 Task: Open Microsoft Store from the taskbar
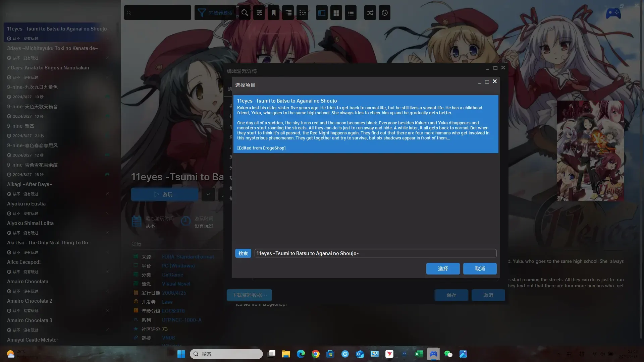click(330, 354)
